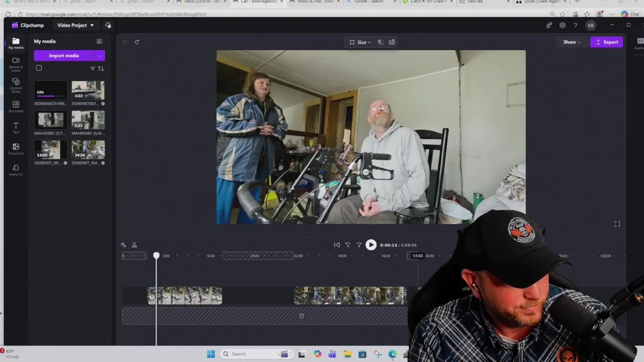Open the weather widget on the taskbar

point(11,353)
